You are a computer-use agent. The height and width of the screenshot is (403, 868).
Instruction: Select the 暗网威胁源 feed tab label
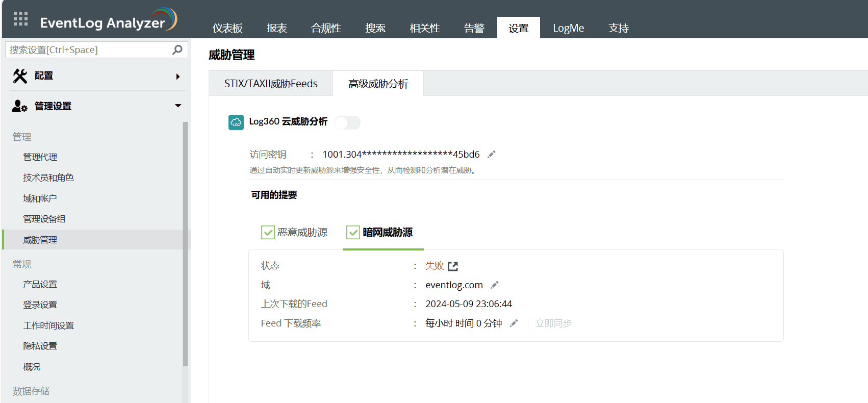[388, 233]
